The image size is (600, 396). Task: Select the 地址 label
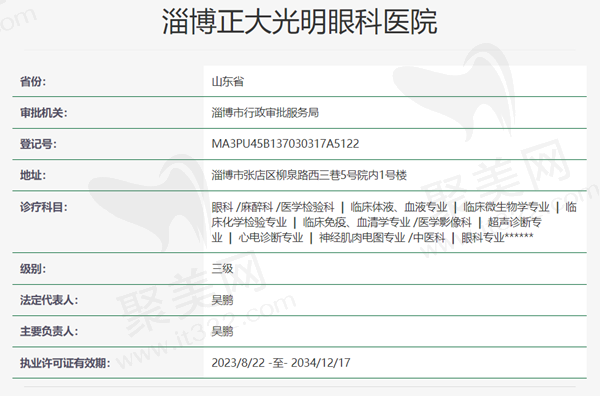[x=33, y=176]
